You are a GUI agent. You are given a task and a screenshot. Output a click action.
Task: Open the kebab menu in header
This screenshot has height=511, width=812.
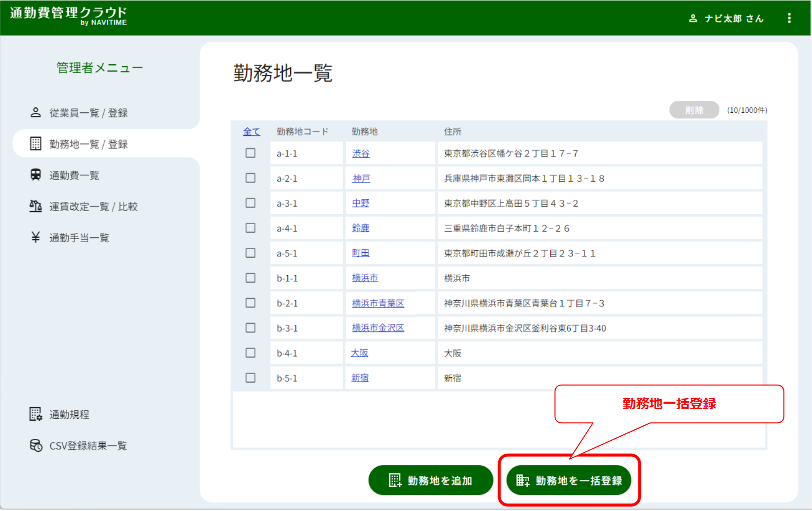click(789, 18)
